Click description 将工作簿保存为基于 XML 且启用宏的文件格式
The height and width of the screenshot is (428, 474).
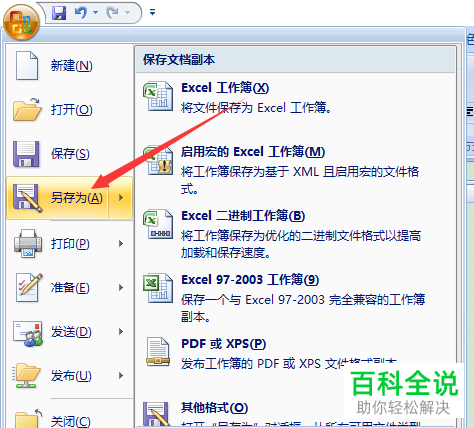coord(300,180)
